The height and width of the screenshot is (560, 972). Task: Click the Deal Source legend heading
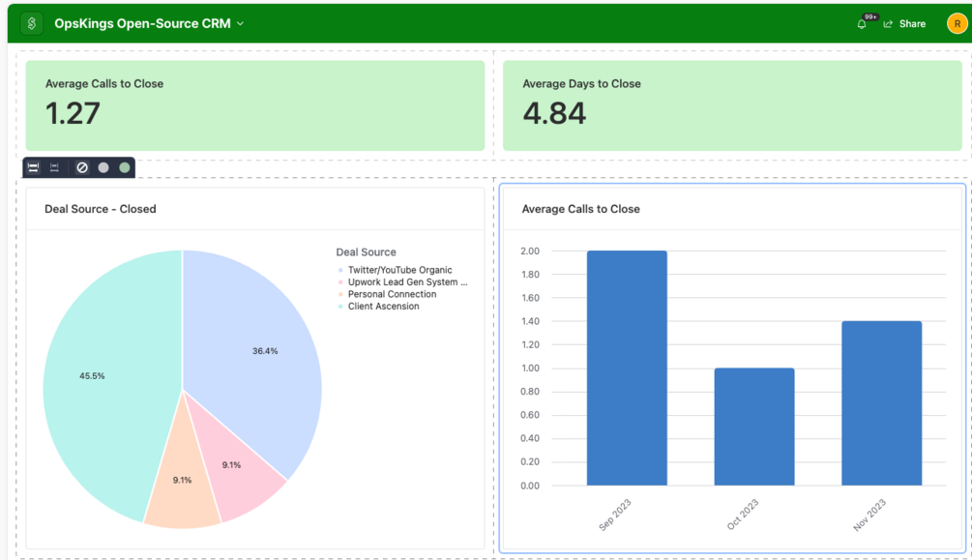point(366,252)
